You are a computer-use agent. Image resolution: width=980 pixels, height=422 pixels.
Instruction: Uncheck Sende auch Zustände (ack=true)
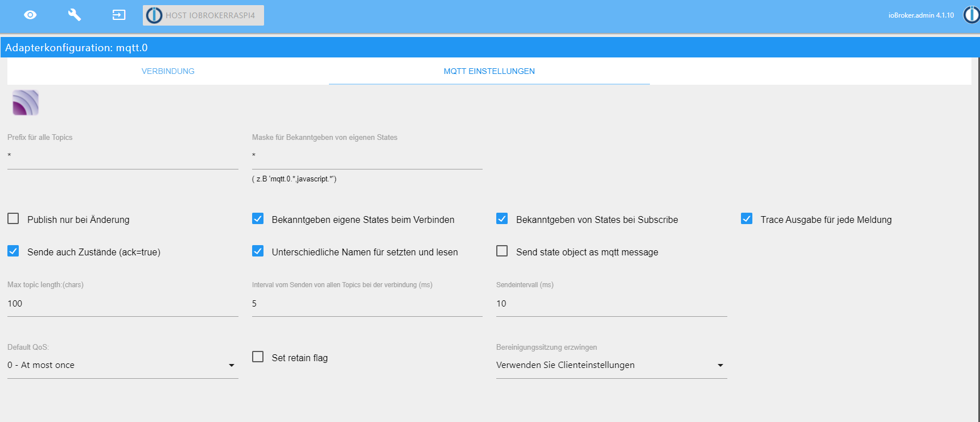13,251
